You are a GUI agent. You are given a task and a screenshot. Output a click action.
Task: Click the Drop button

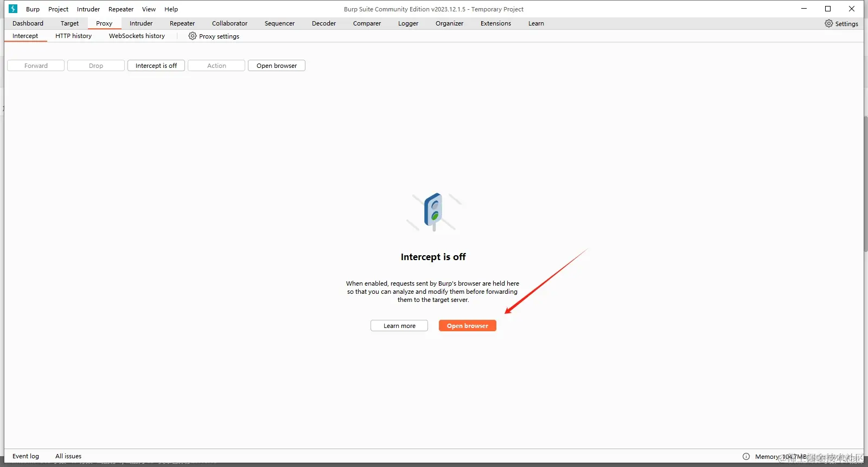tap(96, 66)
